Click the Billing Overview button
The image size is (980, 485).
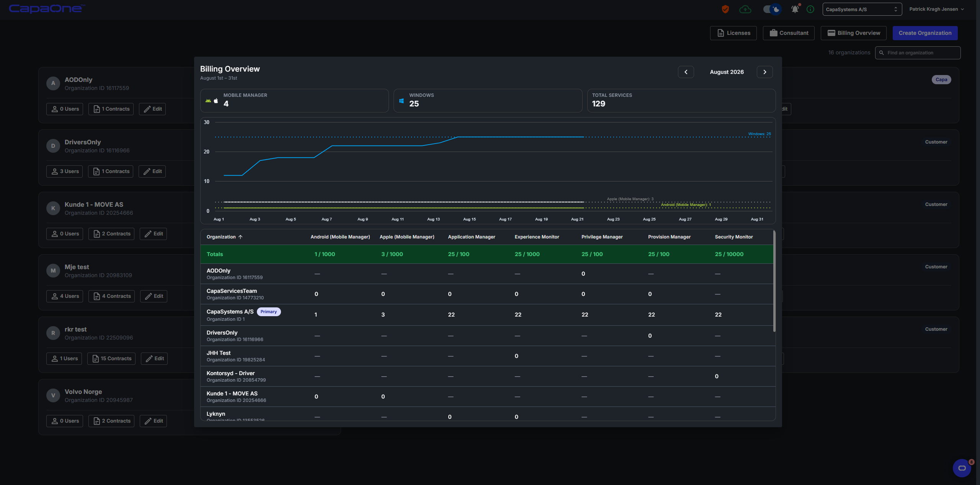coord(853,33)
